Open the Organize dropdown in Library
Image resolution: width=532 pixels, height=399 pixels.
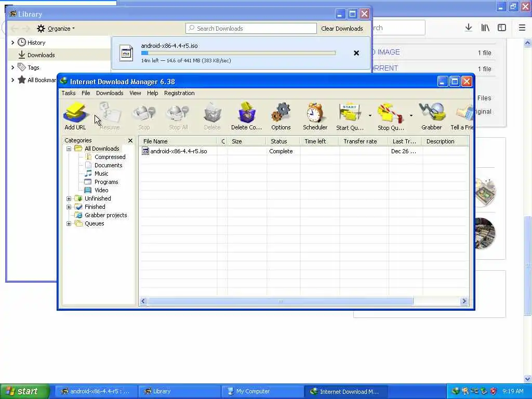tap(56, 29)
